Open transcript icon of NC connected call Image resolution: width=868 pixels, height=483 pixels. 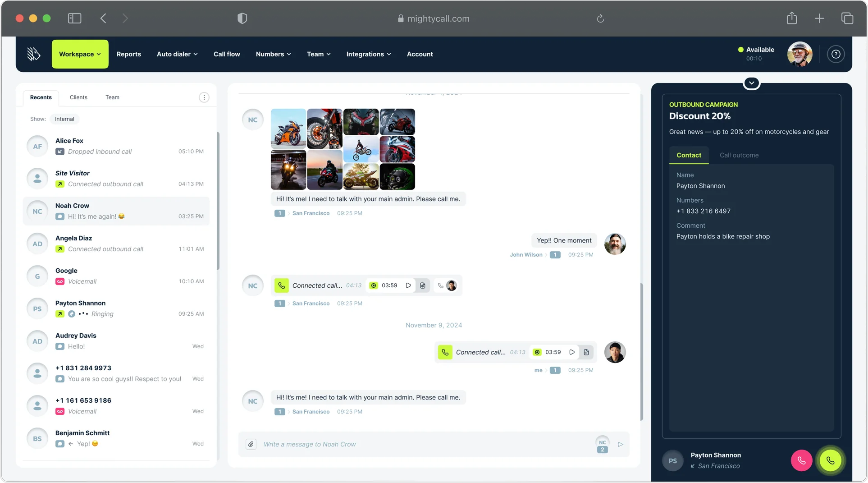(423, 285)
